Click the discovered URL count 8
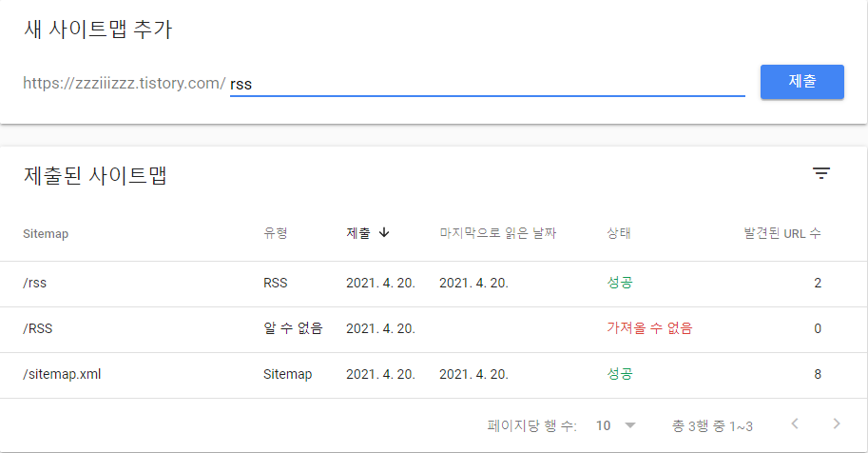 pos(817,374)
